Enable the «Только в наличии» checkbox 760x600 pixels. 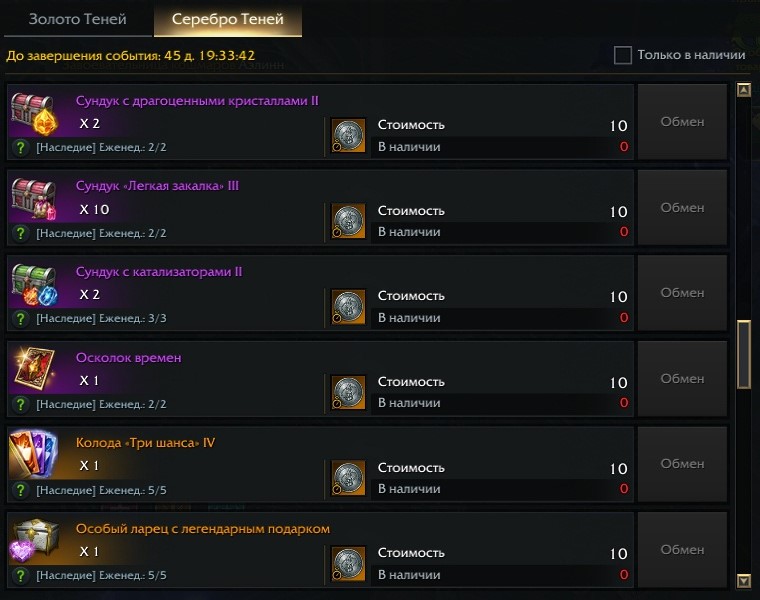pyautogui.click(x=622, y=55)
